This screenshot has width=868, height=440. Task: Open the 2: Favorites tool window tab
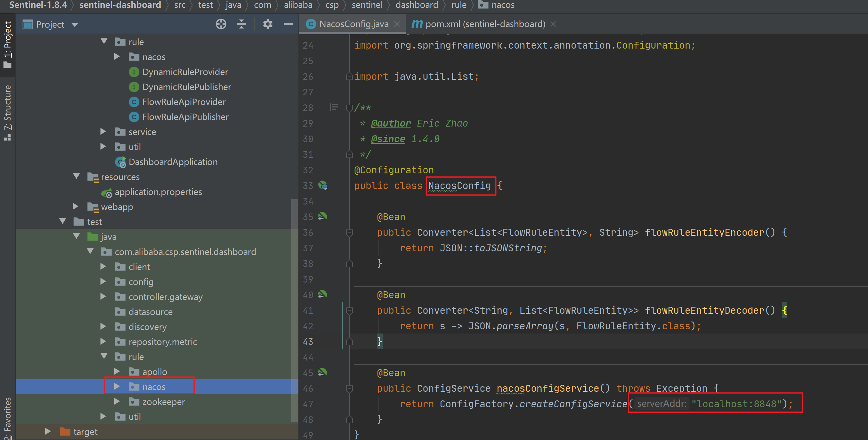(x=7, y=419)
